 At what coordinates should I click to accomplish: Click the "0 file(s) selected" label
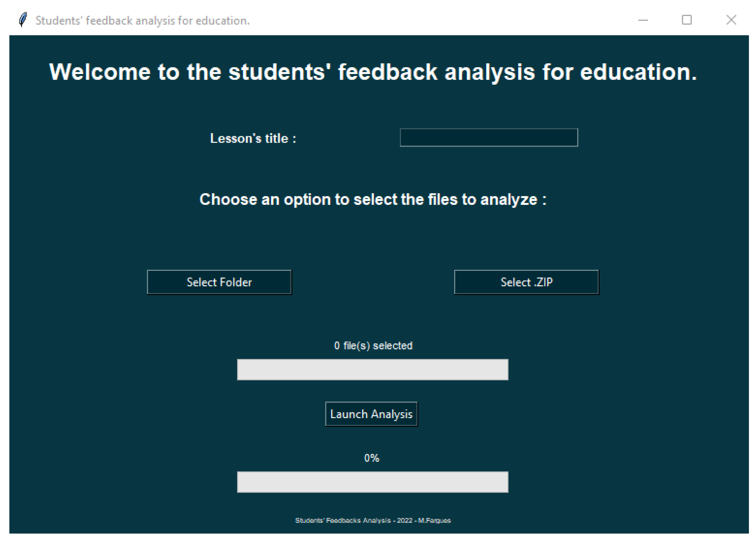point(373,346)
